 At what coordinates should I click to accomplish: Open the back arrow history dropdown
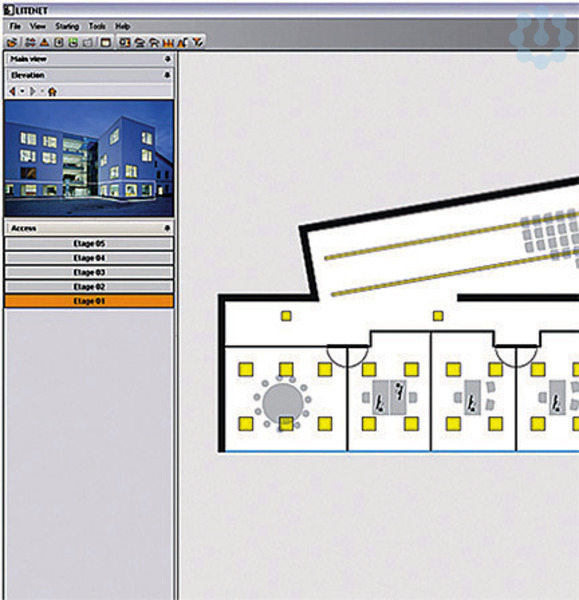22,91
